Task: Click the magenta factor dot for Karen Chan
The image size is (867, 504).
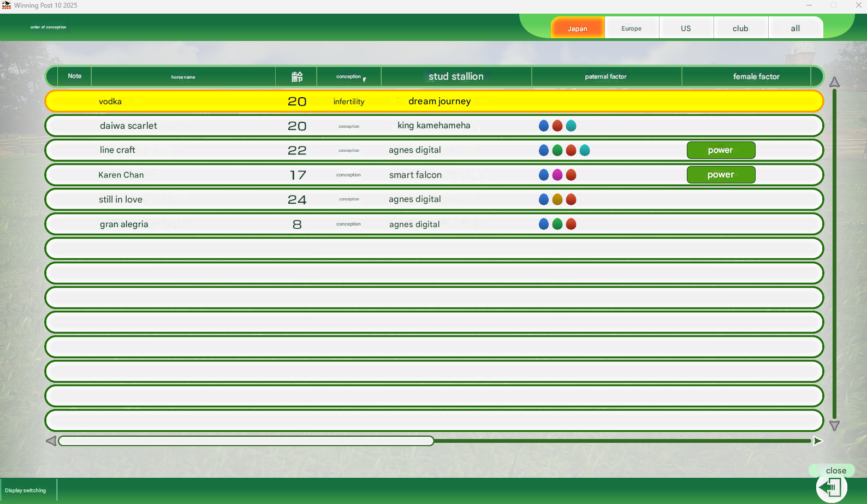Action: click(x=557, y=175)
